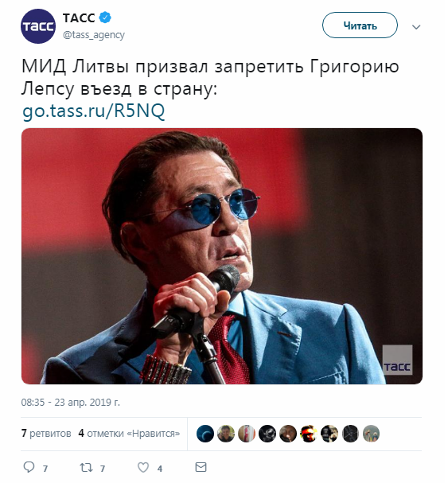Click the Читать follow button
The width and height of the screenshot is (448, 483).
pos(360,25)
